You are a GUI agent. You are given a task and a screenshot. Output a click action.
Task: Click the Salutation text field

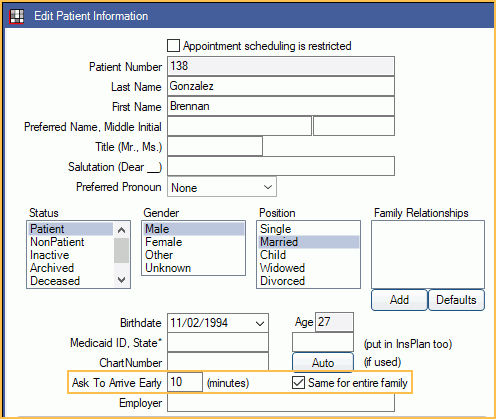coord(281,166)
